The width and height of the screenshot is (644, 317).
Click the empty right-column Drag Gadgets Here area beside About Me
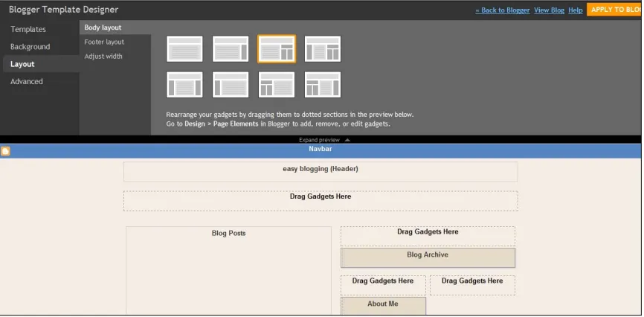472,285
